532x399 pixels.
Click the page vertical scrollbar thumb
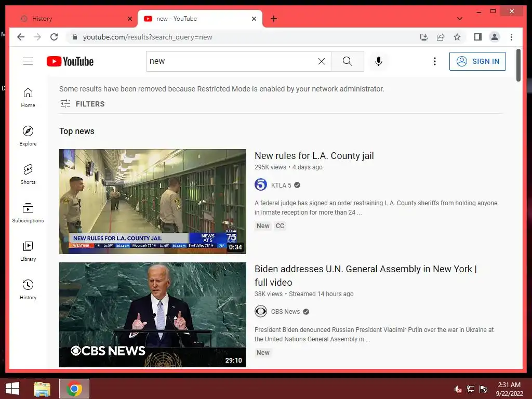(518, 65)
